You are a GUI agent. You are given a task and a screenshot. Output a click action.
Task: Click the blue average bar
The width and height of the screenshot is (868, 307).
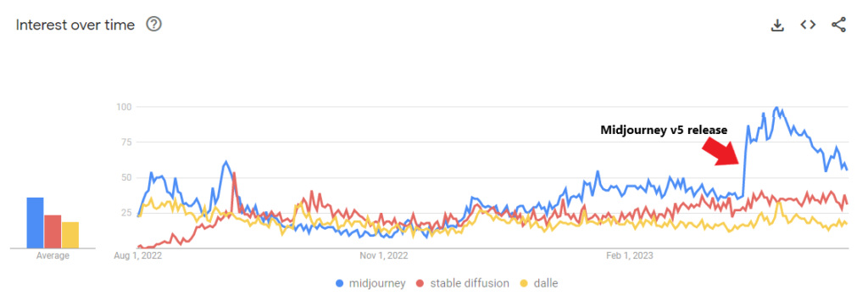coord(36,223)
